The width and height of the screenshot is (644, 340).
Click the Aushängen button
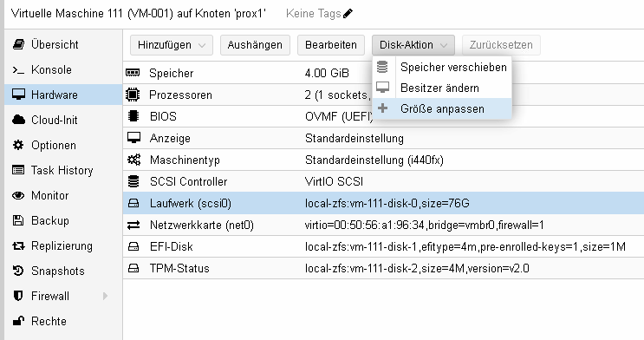[255, 45]
